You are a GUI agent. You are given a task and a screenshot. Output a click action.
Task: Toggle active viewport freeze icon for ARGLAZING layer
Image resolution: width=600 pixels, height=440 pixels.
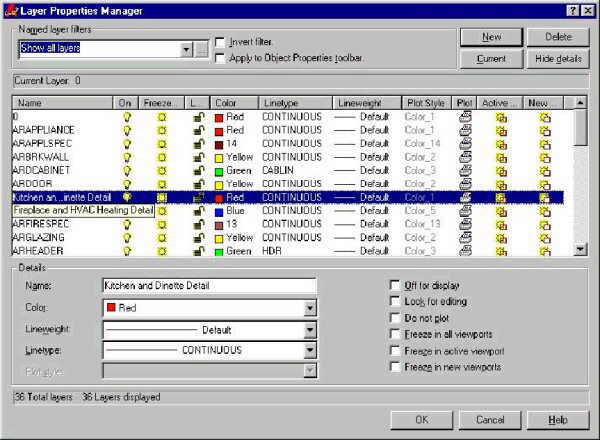click(501, 238)
